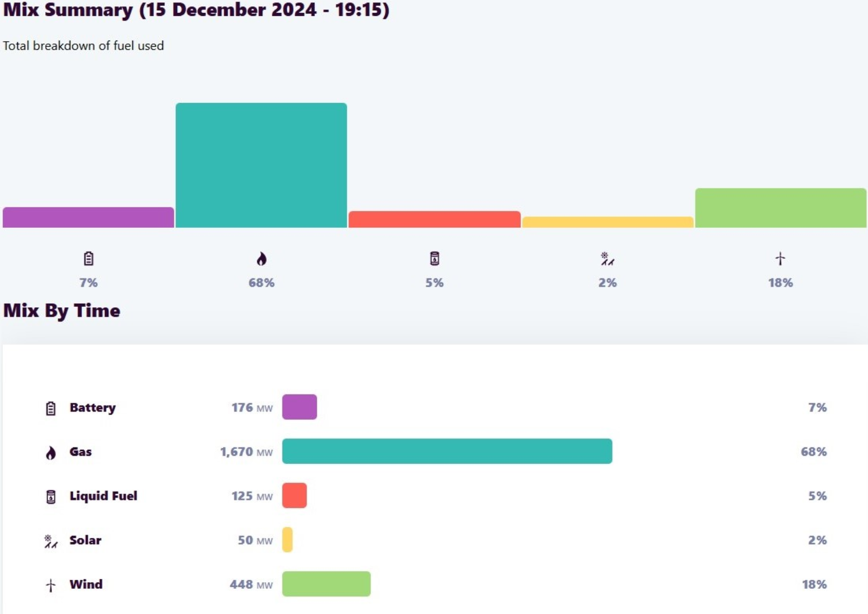Screen dimensions: 868x614
Task: Click the red liquid fuel summary bar
Action: 434,219
